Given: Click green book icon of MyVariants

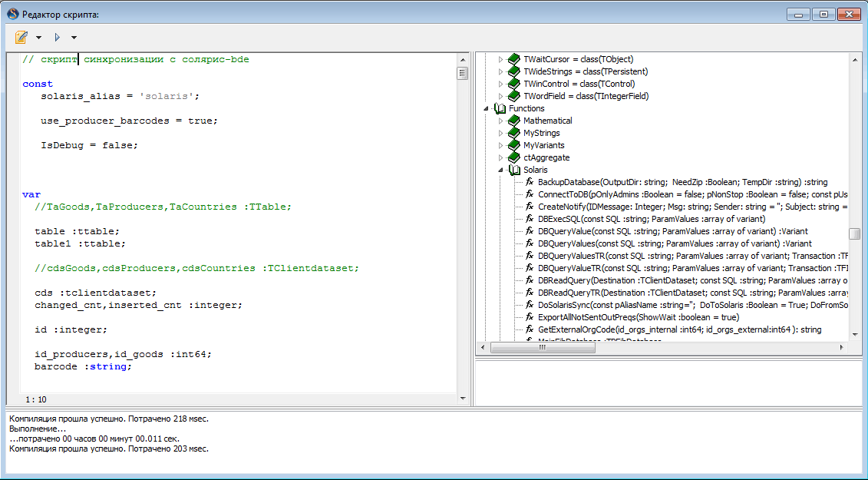Looking at the screenshot, I should pos(513,145).
